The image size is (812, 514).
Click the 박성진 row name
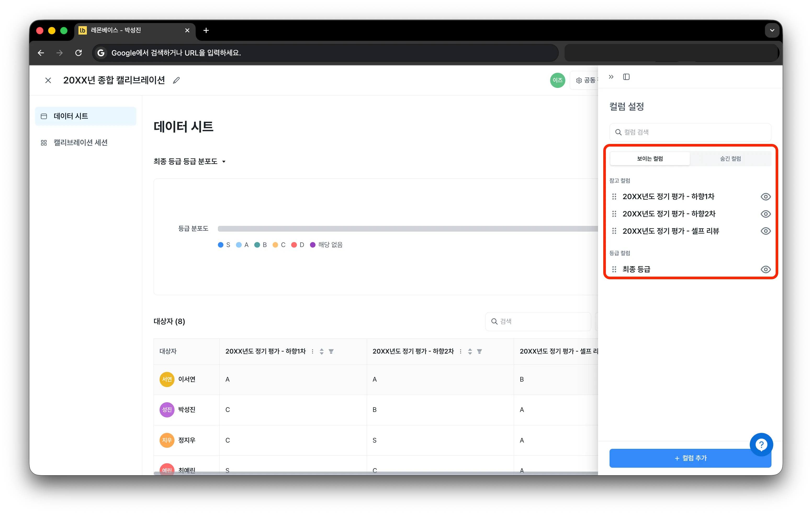[187, 410]
